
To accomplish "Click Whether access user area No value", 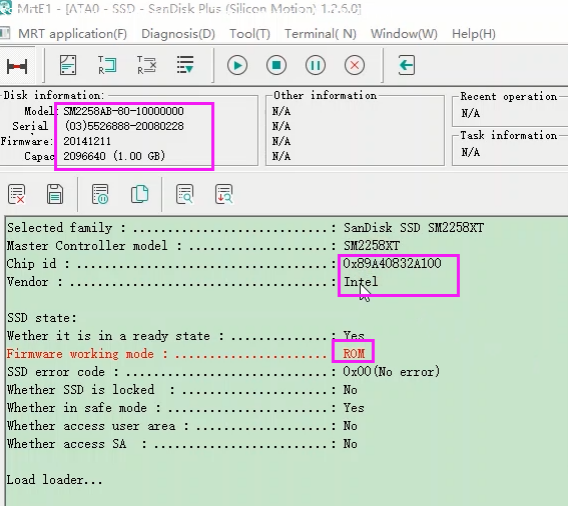I will [350, 426].
